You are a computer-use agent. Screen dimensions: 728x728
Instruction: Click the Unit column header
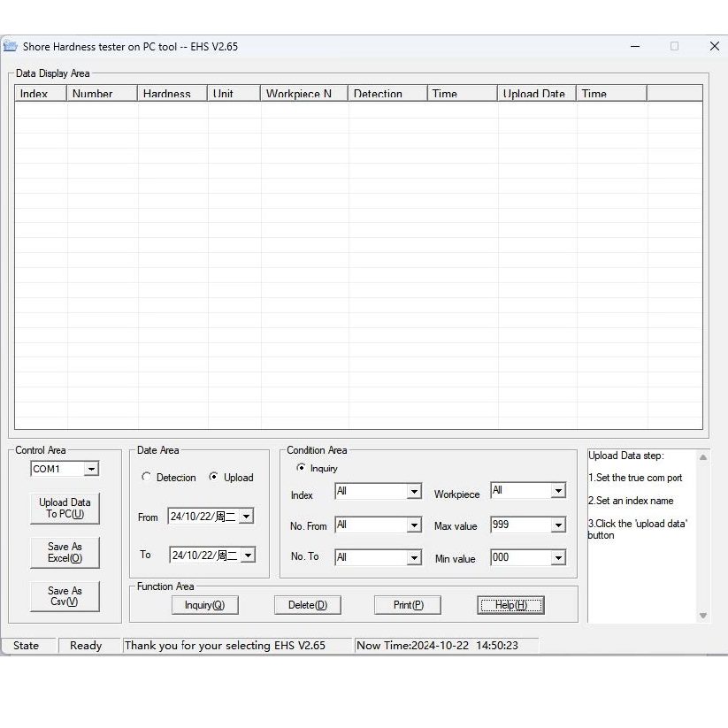click(x=234, y=93)
